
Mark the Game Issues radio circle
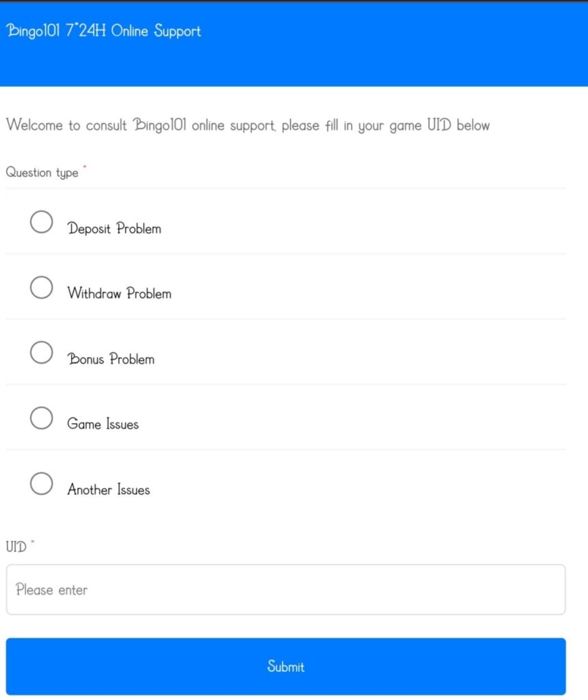[42, 418]
